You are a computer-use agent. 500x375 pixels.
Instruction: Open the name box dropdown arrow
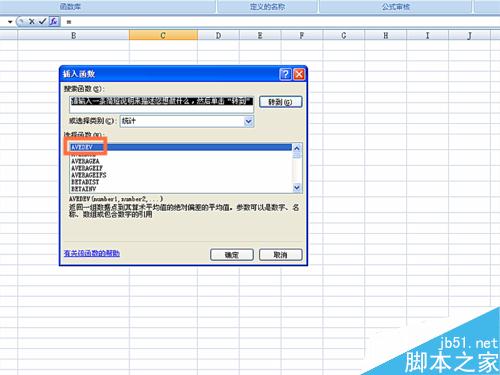(10, 22)
